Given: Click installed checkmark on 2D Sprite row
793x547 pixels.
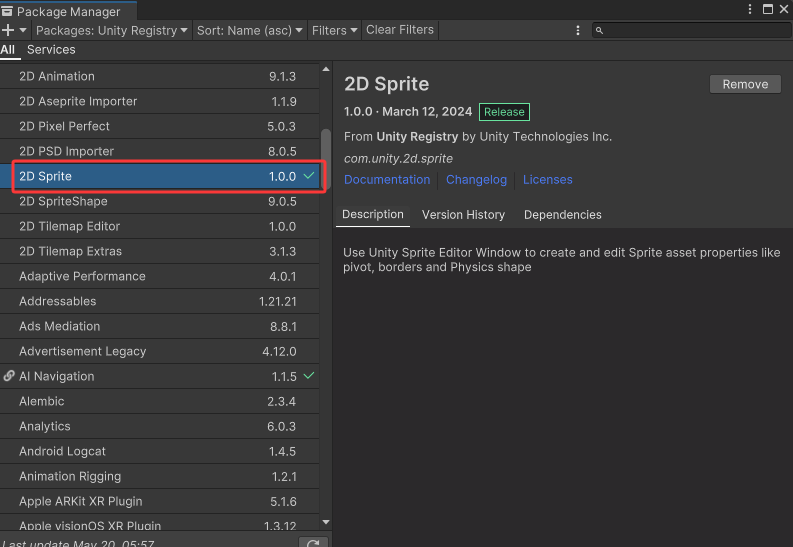Looking at the screenshot, I should click(309, 175).
